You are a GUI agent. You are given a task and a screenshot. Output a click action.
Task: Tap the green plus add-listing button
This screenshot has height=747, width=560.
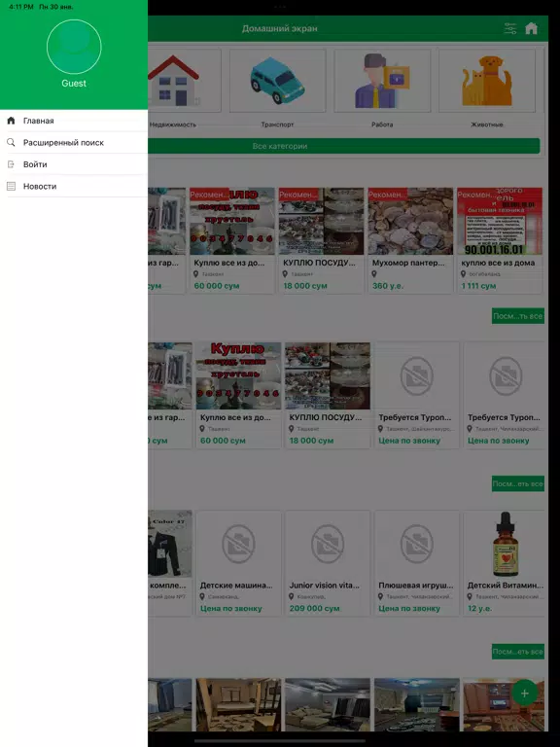click(x=525, y=694)
